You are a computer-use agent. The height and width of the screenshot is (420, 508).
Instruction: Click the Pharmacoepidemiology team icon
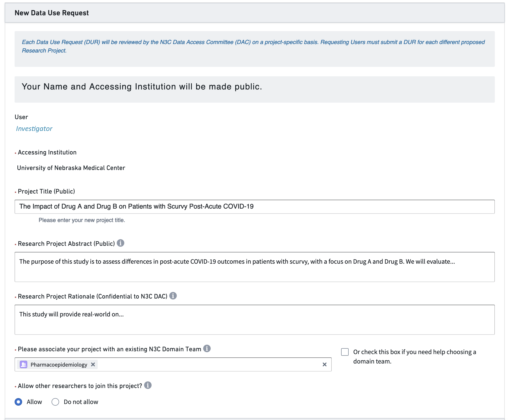pyautogui.click(x=24, y=364)
